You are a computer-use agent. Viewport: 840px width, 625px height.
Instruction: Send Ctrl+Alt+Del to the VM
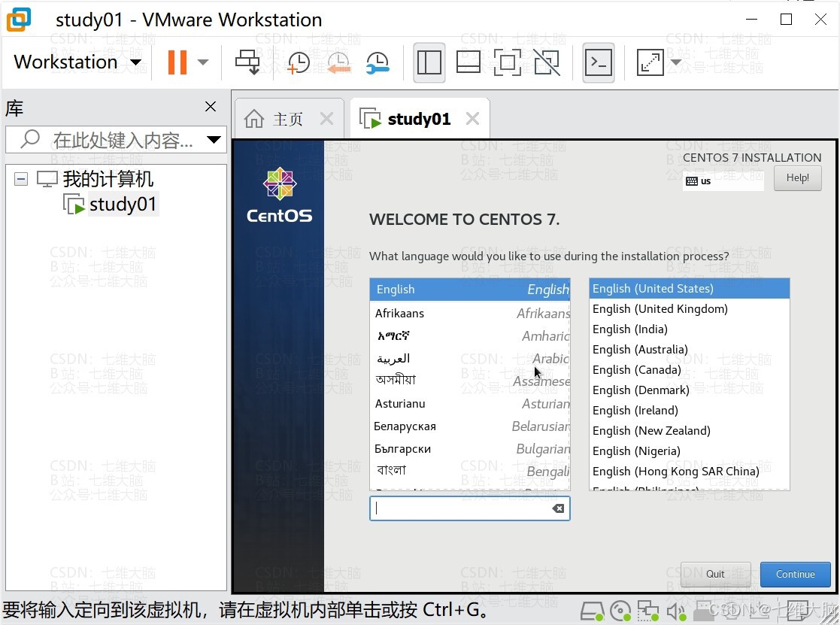point(247,62)
